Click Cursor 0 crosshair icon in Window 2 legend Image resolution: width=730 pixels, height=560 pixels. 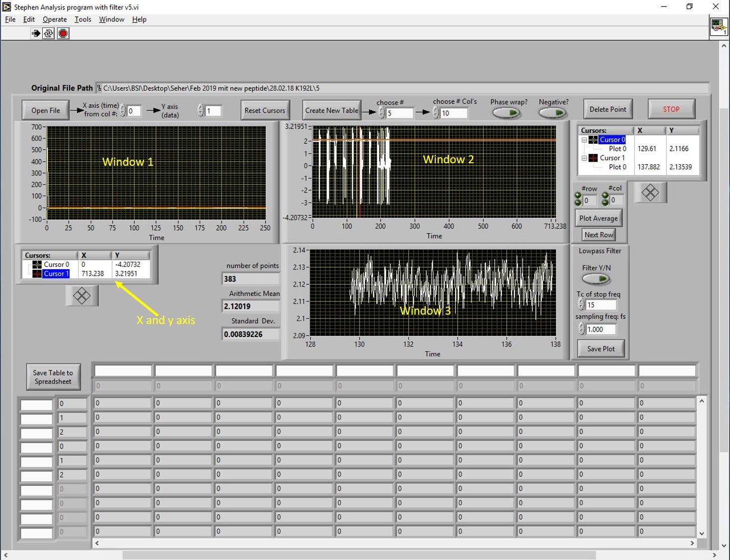pyautogui.click(x=593, y=140)
